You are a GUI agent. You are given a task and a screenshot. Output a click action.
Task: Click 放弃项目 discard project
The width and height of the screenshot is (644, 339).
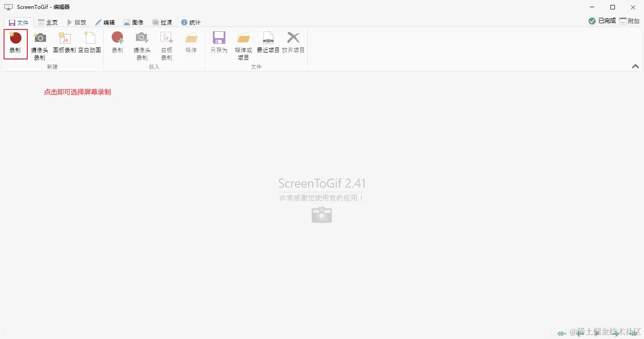(293, 44)
